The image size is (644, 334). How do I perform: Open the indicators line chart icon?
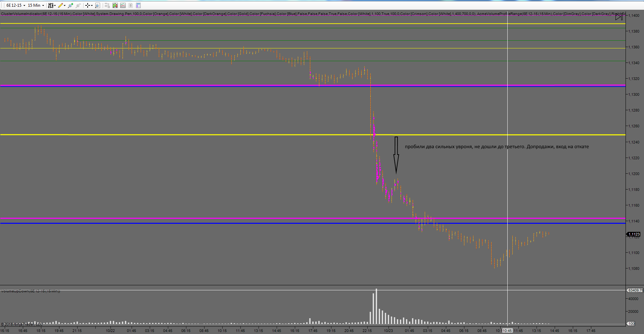coord(123,5)
